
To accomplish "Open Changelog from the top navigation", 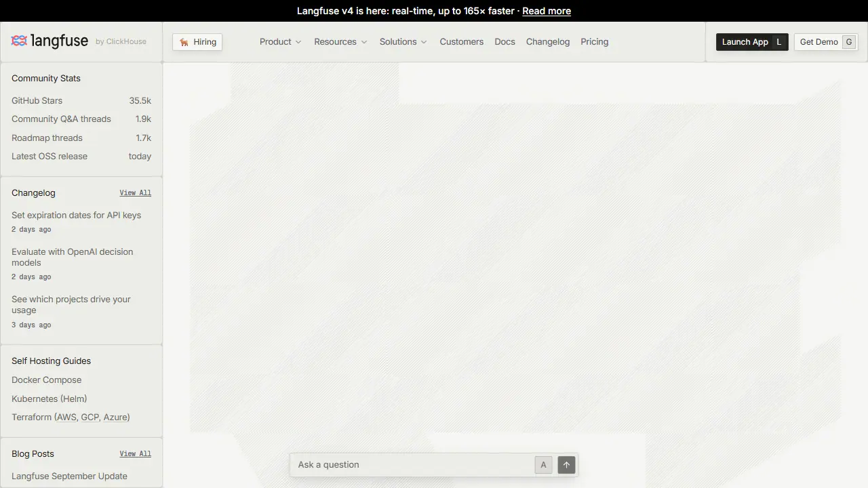I will click(x=548, y=42).
